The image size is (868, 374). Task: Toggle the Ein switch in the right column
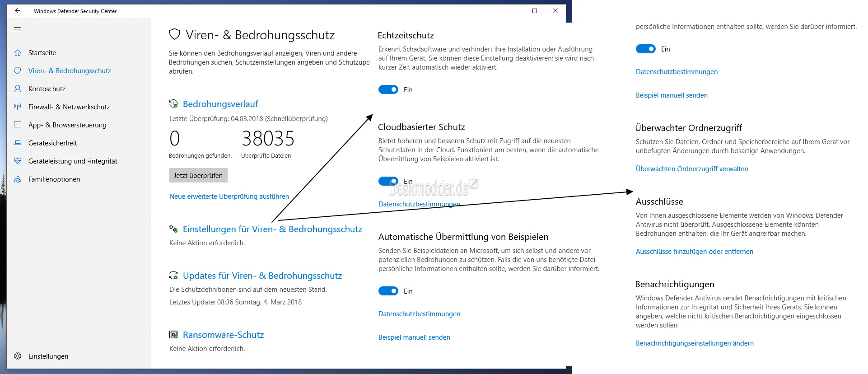pyautogui.click(x=646, y=49)
